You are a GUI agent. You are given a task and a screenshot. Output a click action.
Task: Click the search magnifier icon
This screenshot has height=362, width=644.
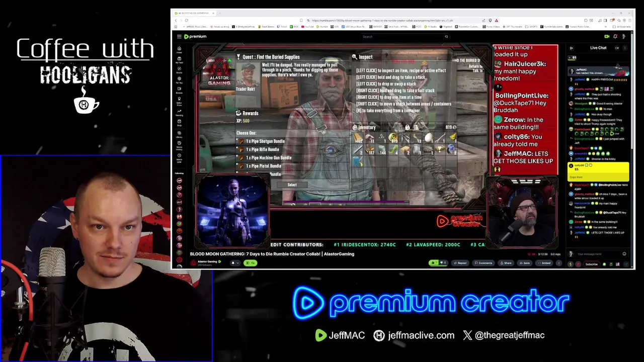coord(446,36)
